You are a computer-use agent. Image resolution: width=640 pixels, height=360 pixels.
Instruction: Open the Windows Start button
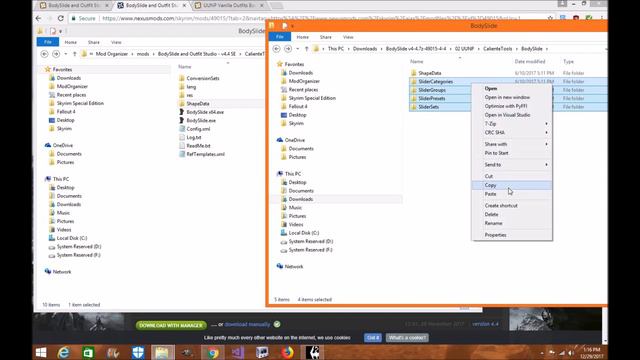tap(41, 352)
